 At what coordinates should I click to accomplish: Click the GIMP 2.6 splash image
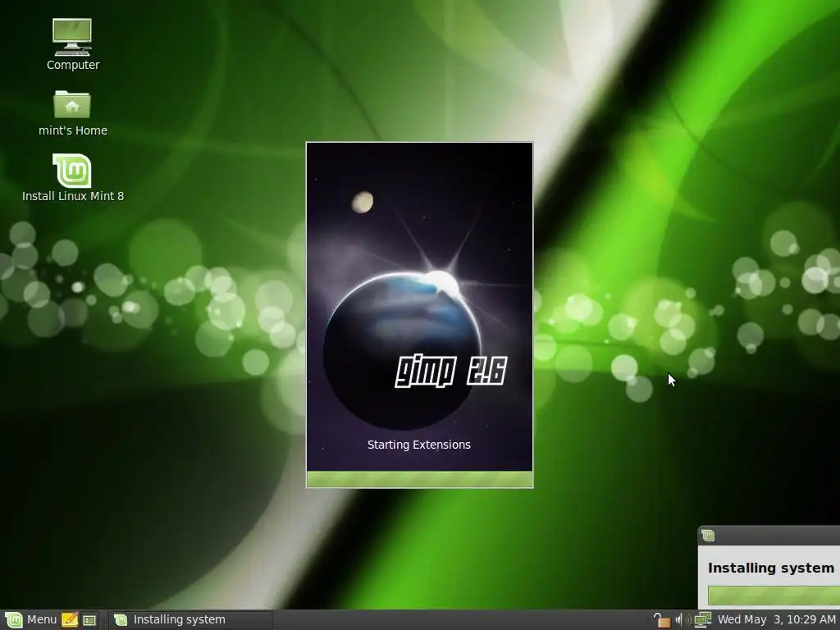tap(419, 307)
